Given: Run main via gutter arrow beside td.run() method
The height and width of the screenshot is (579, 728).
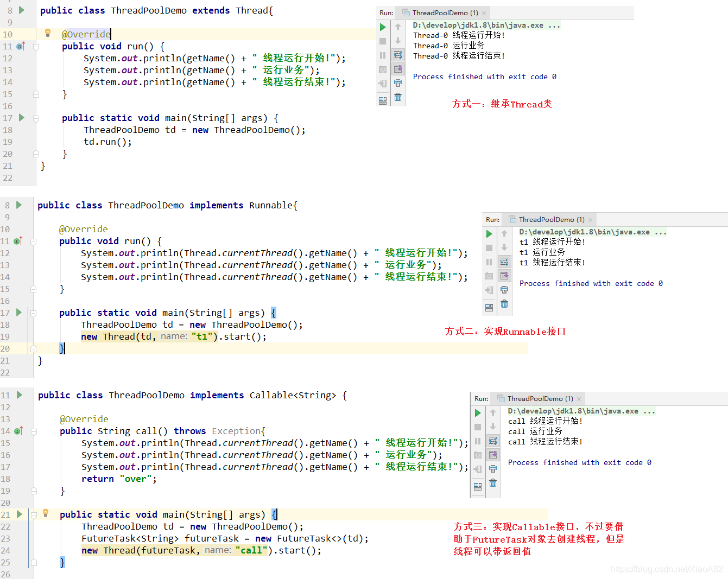Looking at the screenshot, I should tap(22, 117).
